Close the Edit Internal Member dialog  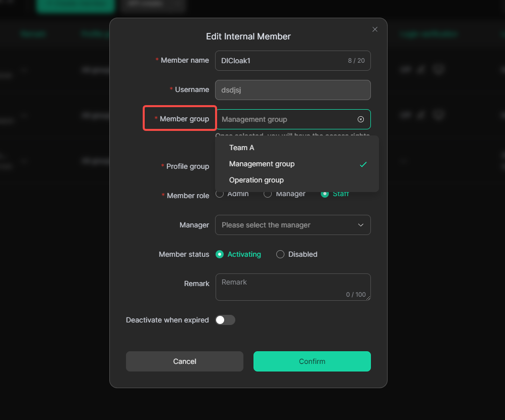click(375, 29)
